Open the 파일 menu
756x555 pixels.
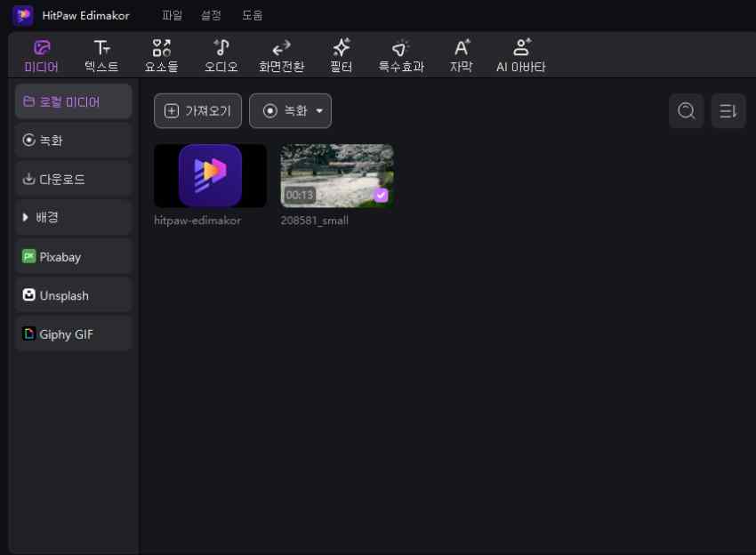(172, 15)
